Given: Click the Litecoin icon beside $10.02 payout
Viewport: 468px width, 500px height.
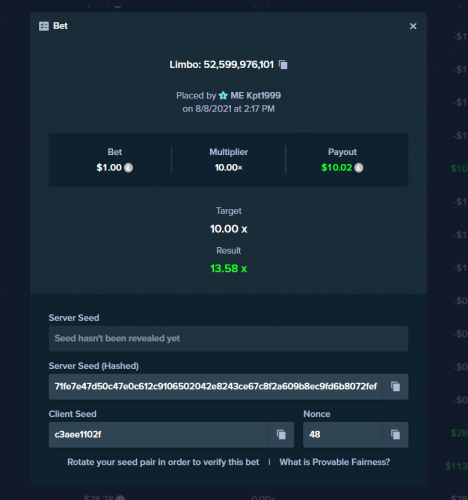Looking at the screenshot, I should (359, 168).
